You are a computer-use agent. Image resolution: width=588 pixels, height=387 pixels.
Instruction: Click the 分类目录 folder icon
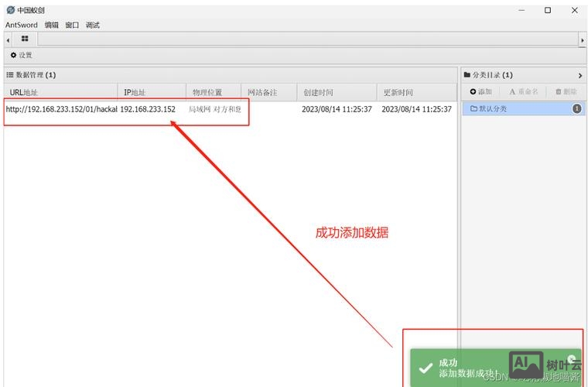[x=467, y=75]
